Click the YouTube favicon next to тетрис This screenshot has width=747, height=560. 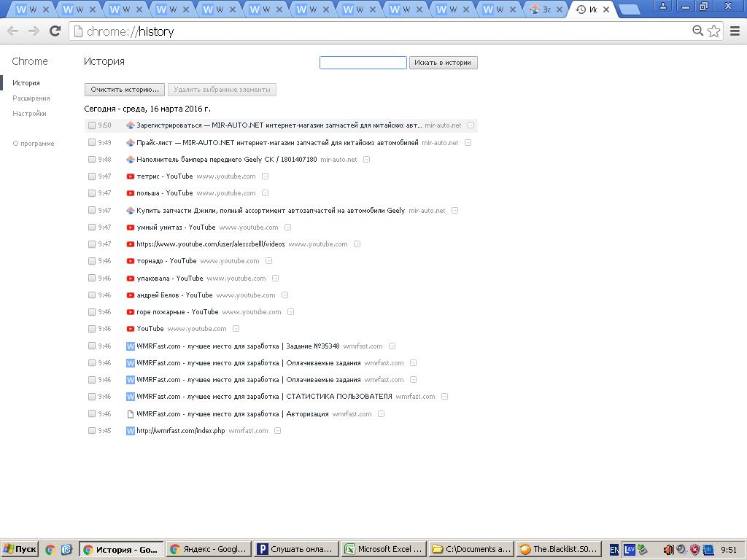130,176
